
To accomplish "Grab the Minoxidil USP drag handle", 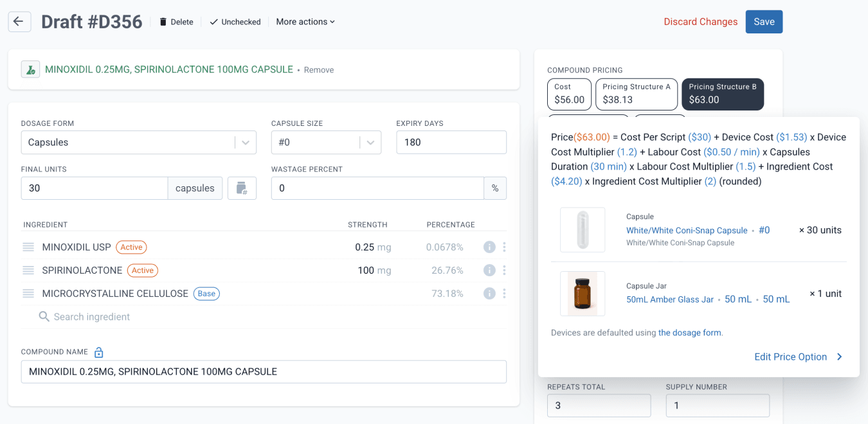I will (x=28, y=247).
